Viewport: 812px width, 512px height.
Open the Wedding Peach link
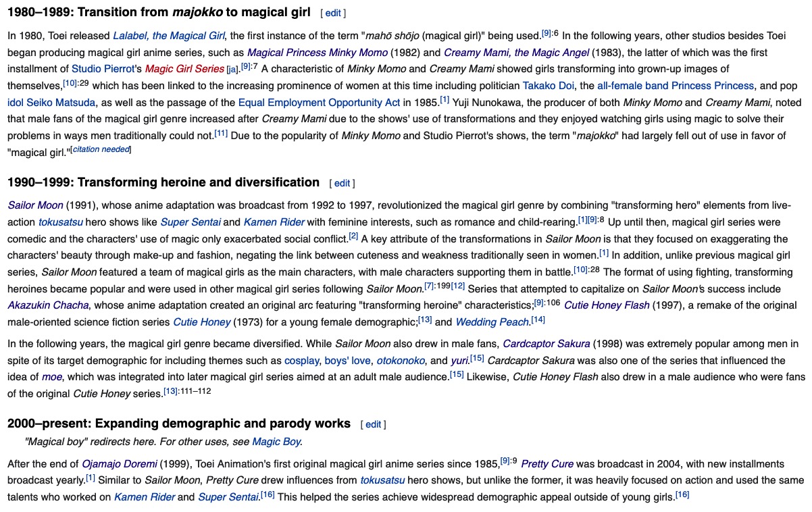(x=493, y=322)
